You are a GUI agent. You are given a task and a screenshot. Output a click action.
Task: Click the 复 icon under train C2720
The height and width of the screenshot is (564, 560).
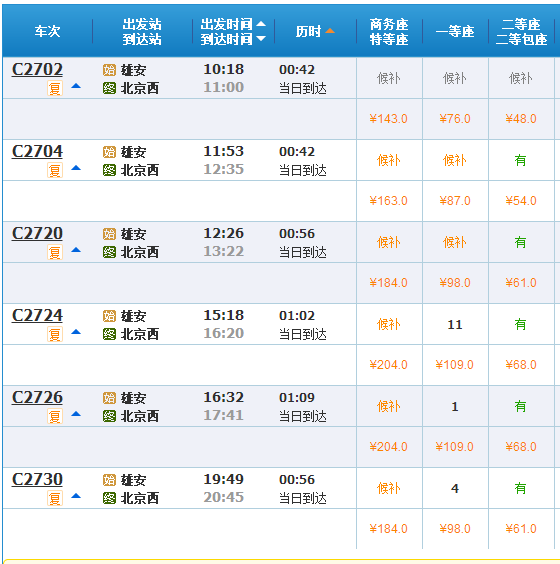(x=55, y=252)
